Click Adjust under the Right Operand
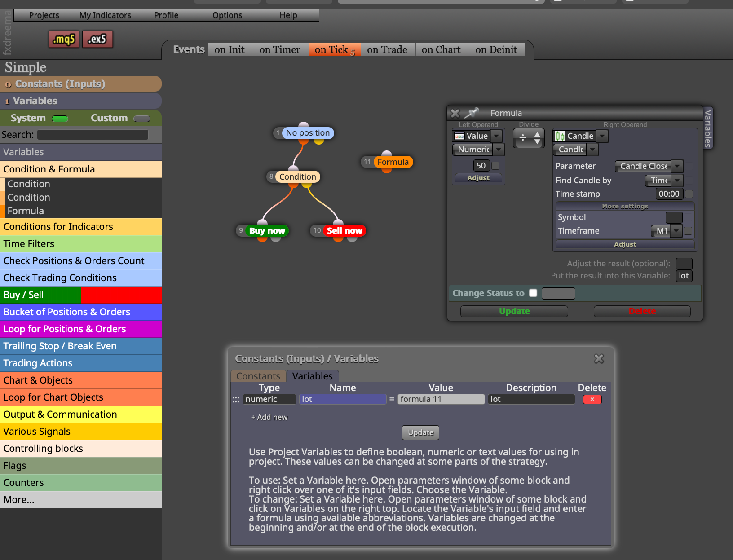Viewport: 733px width, 560px height. click(x=625, y=244)
